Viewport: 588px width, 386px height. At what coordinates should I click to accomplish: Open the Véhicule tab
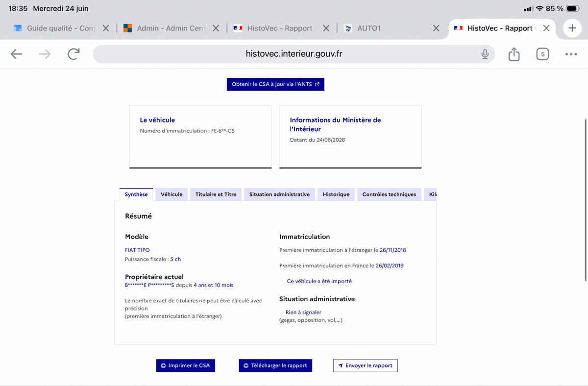tap(171, 194)
